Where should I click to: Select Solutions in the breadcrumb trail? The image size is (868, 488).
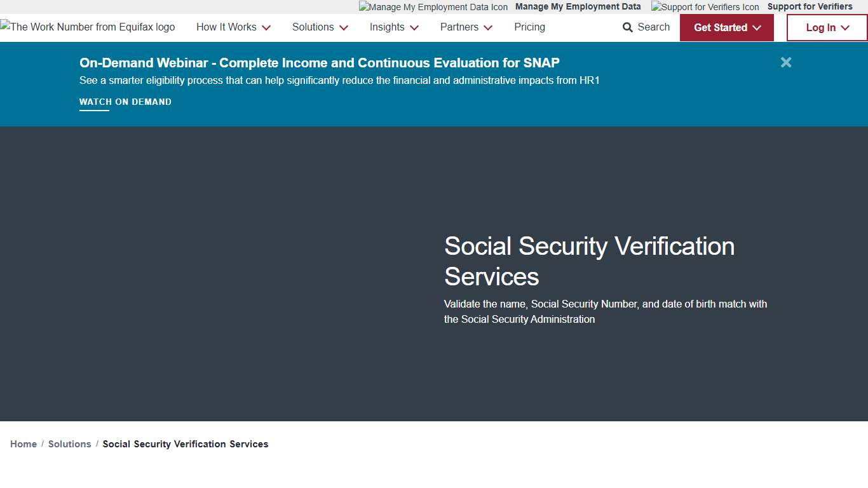pos(69,444)
